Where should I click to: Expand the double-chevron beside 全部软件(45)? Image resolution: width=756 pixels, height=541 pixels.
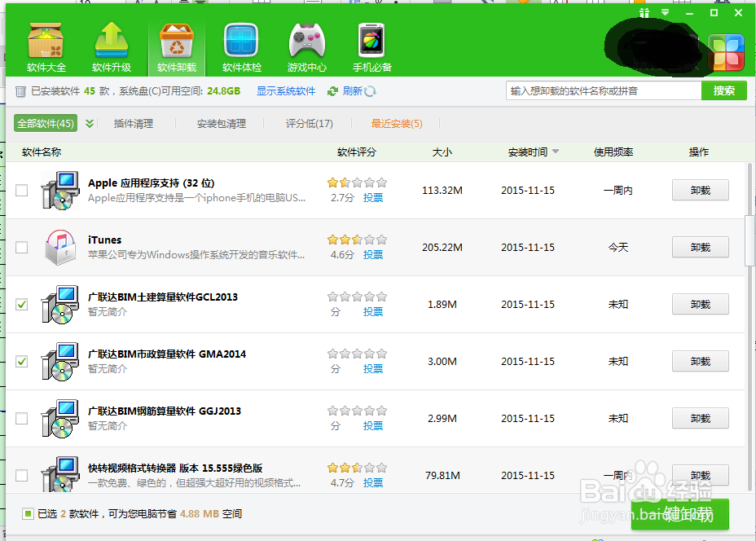(89, 124)
